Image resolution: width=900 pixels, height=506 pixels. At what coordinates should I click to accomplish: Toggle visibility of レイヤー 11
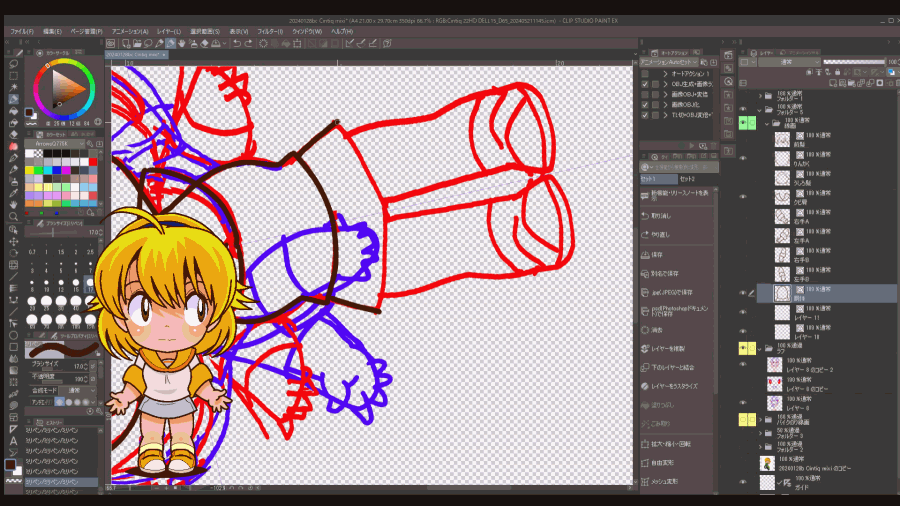[743, 312]
